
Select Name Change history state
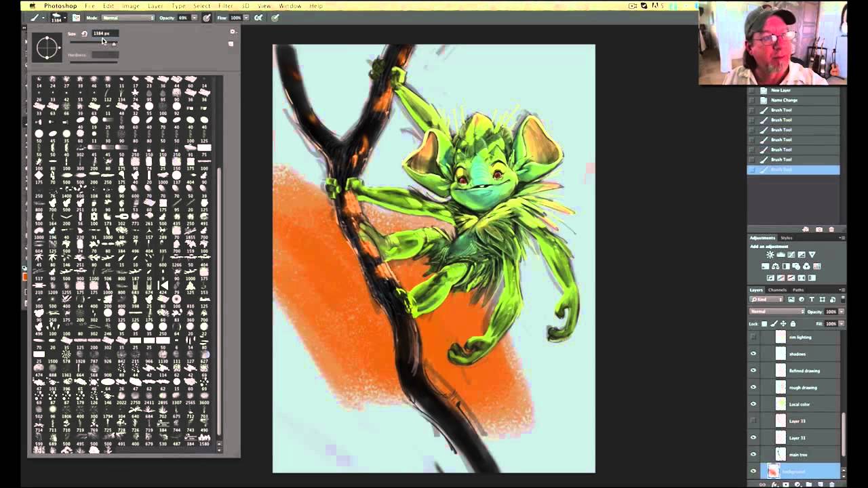pos(793,100)
